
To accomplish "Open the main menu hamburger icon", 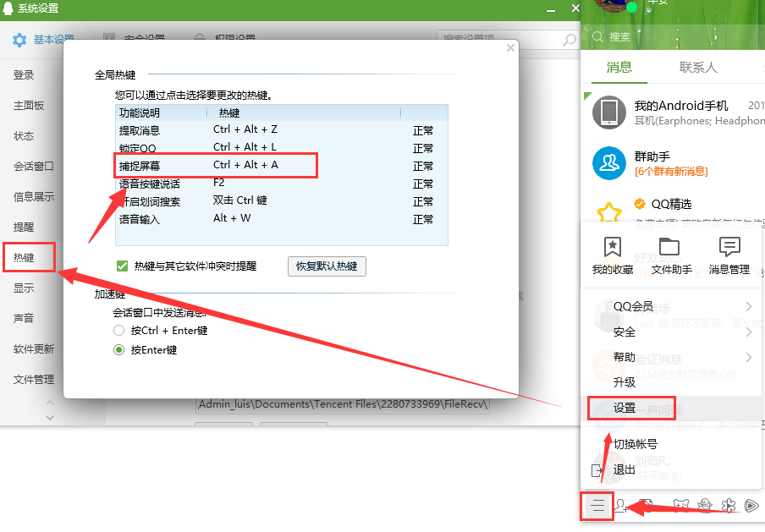I will tap(597, 506).
